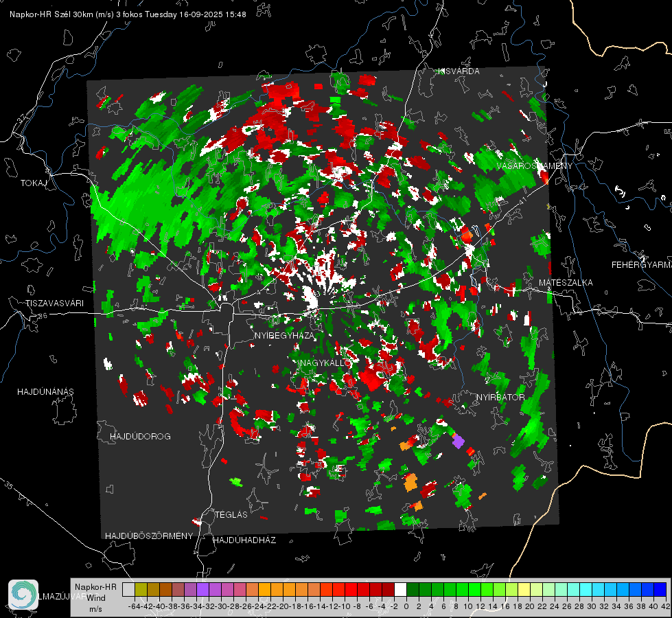This screenshot has width=672, height=618.
Task: Click the swirl weather logo icon
Action: [23, 595]
